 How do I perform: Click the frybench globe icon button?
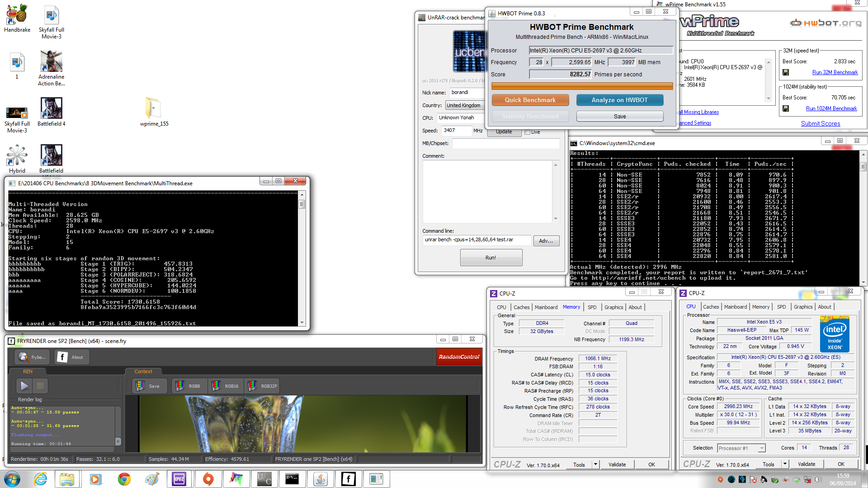(32, 357)
